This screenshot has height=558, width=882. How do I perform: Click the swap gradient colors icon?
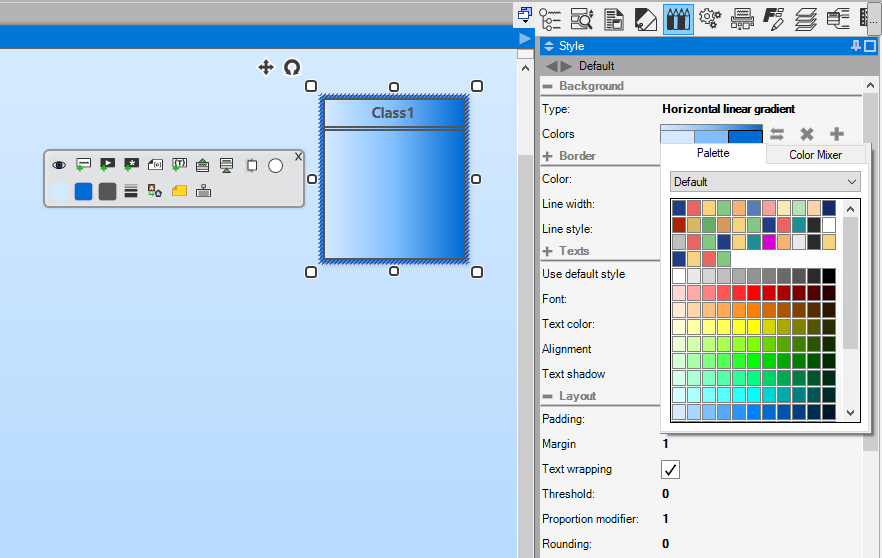coord(777,134)
